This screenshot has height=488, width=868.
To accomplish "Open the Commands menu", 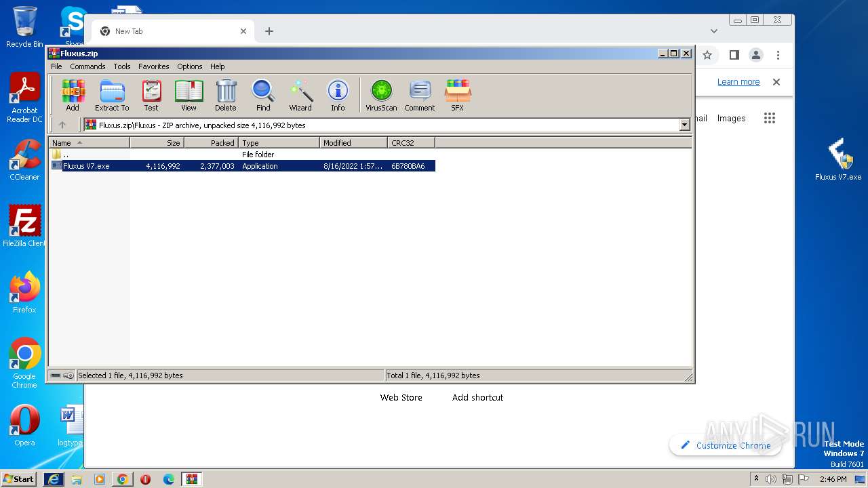I will tap(87, 66).
